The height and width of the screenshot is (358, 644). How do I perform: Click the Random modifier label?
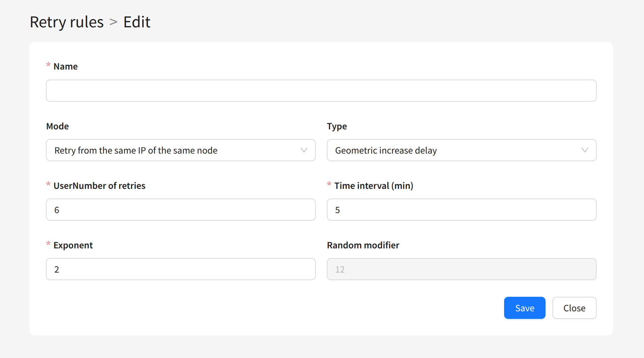(363, 245)
